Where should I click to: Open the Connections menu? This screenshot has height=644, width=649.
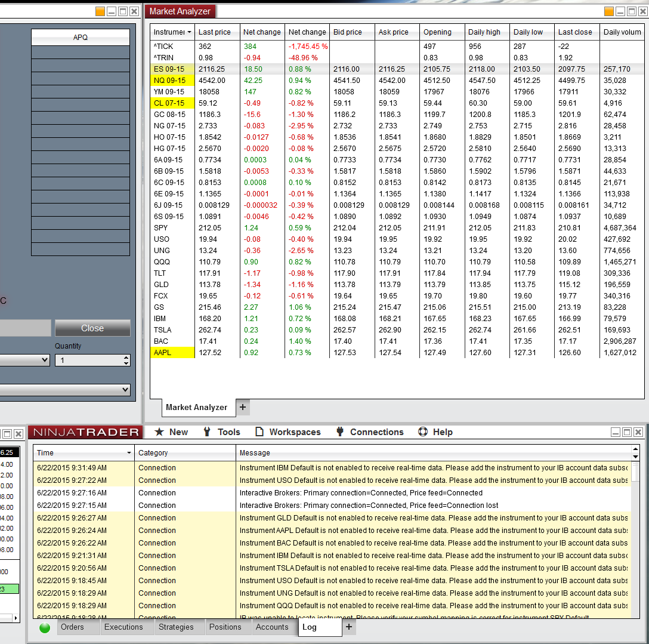370,432
